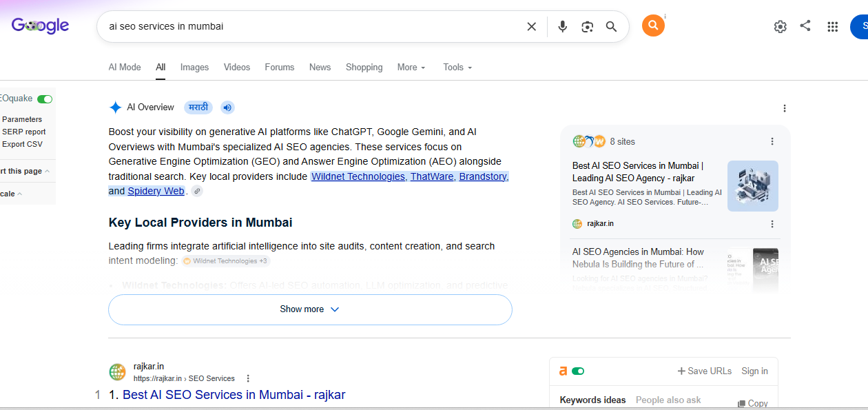Screen dimensions: 868x410
Task: Click the orange 'a' logo in keywords widget
Action: coord(563,371)
